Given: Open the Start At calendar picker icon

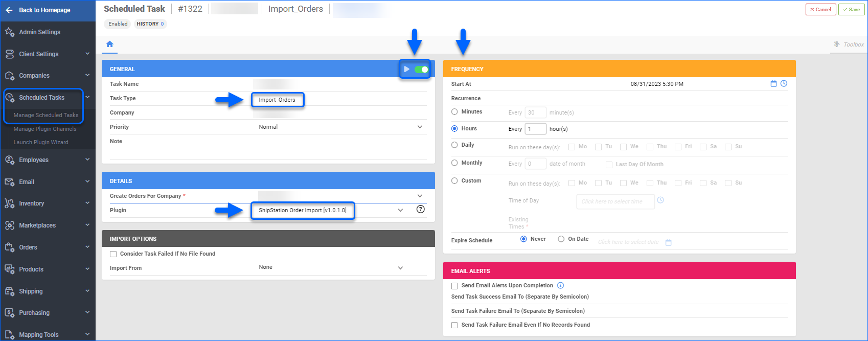Looking at the screenshot, I should [x=773, y=84].
